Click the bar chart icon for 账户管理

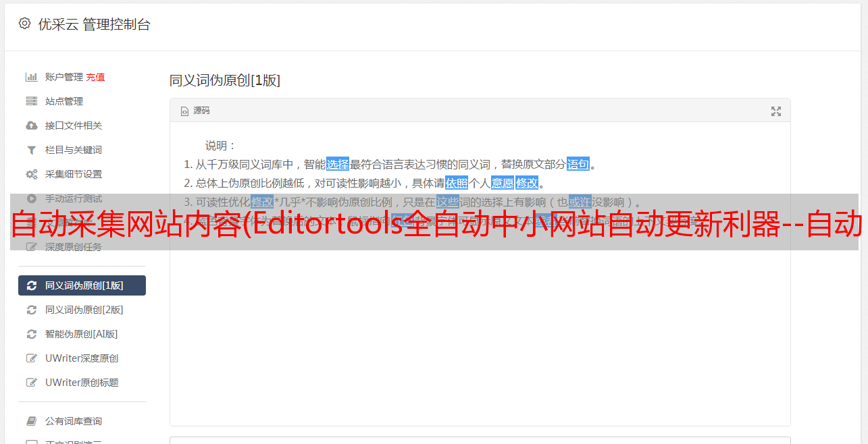(x=31, y=77)
